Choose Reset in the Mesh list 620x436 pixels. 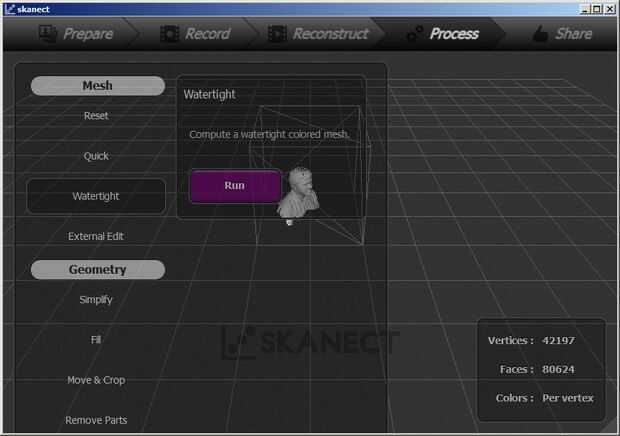click(x=96, y=116)
